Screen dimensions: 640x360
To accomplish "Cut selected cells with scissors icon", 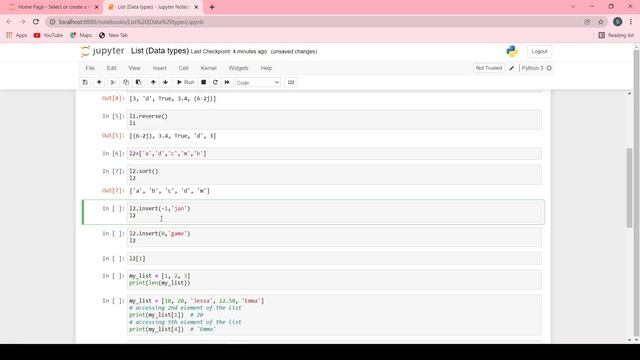I will point(113,82).
